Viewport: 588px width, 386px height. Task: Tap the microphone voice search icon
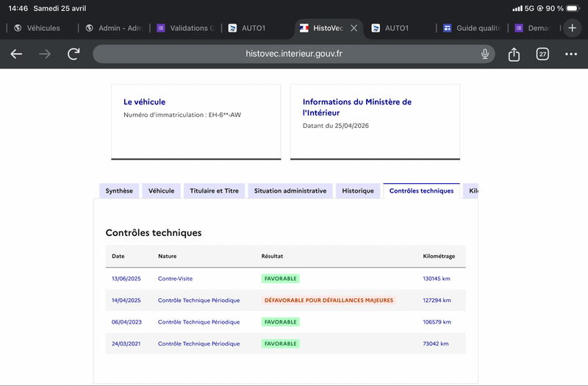click(x=485, y=54)
